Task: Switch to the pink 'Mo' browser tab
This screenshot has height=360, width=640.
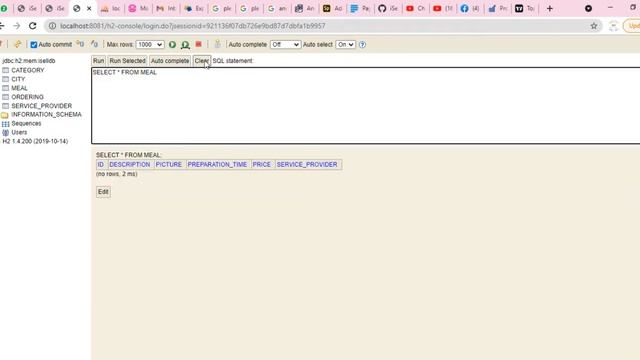Action: [138, 8]
